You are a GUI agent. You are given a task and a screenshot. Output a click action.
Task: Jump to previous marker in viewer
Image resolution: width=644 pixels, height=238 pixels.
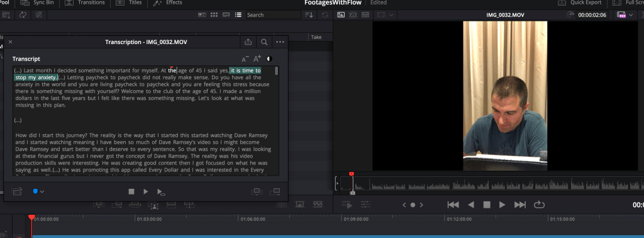click(404, 205)
